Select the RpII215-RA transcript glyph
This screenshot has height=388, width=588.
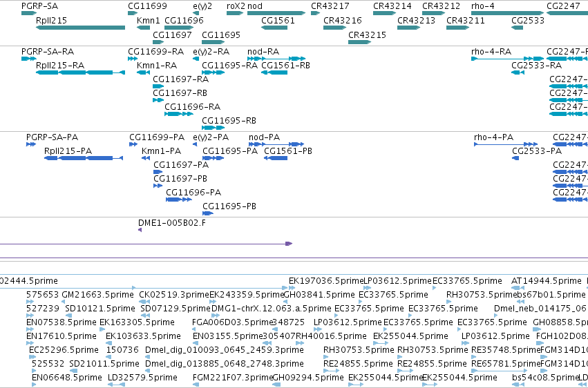click(80, 72)
